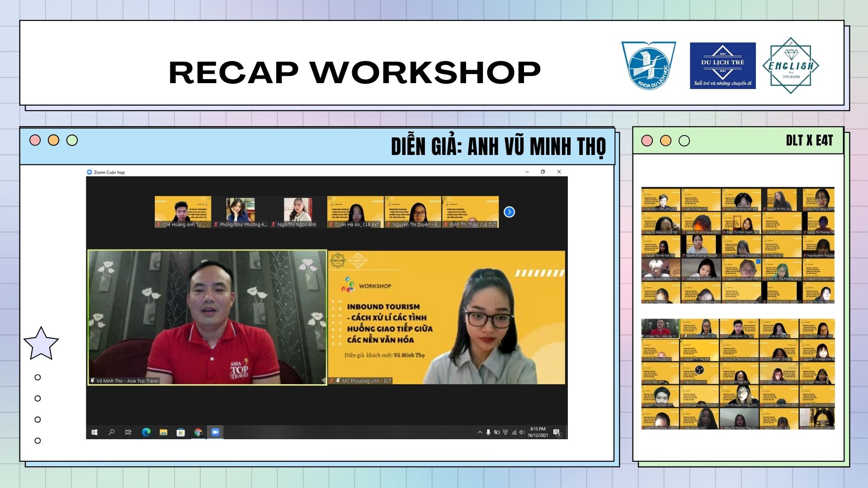
Task: Open the V-shaped tray icon
Action: click(x=505, y=432)
